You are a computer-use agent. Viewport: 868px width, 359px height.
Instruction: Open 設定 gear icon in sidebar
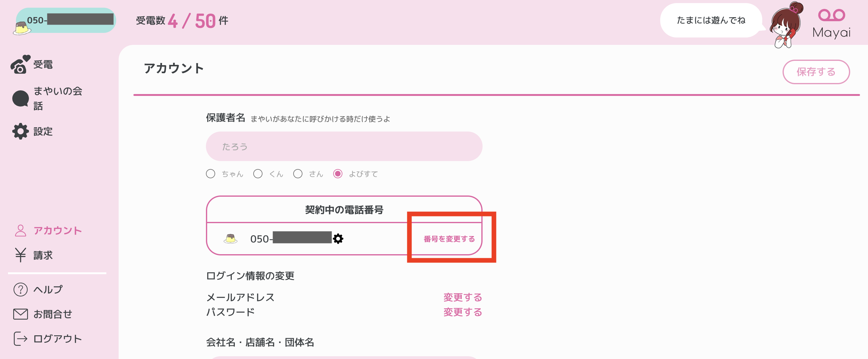tap(20, 132)
